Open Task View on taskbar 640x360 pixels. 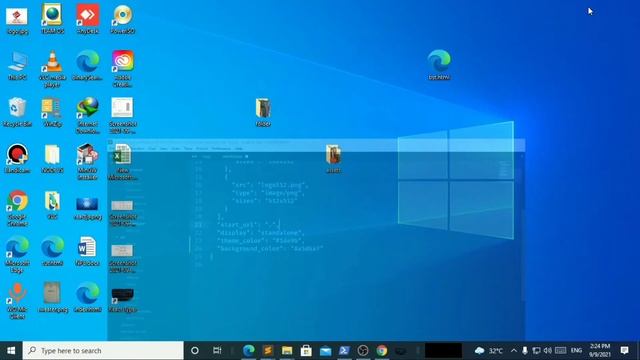click(x=217, y=351)
